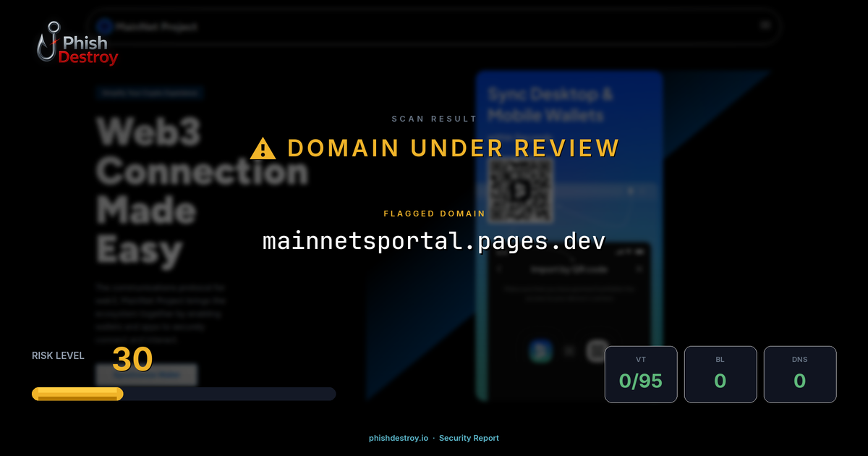Click the badge above the Web3 headline
Image resolution: width=868 pixels, height=456 pixels.
click(149, 93)
